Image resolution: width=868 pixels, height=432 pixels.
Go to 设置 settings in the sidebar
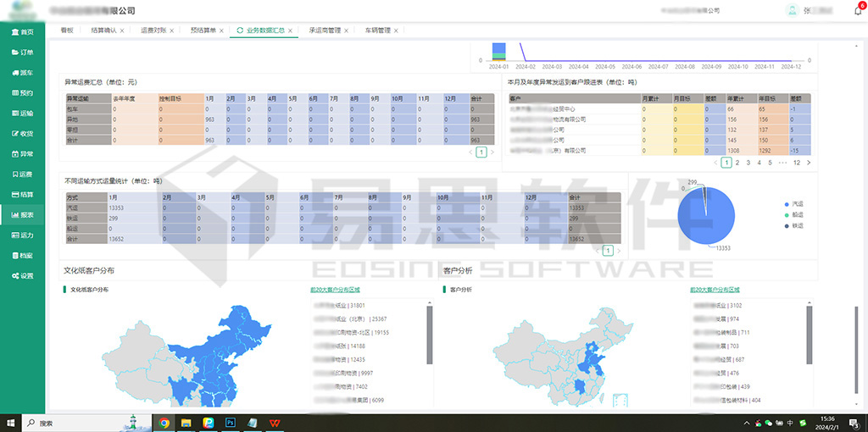(23, 276)
